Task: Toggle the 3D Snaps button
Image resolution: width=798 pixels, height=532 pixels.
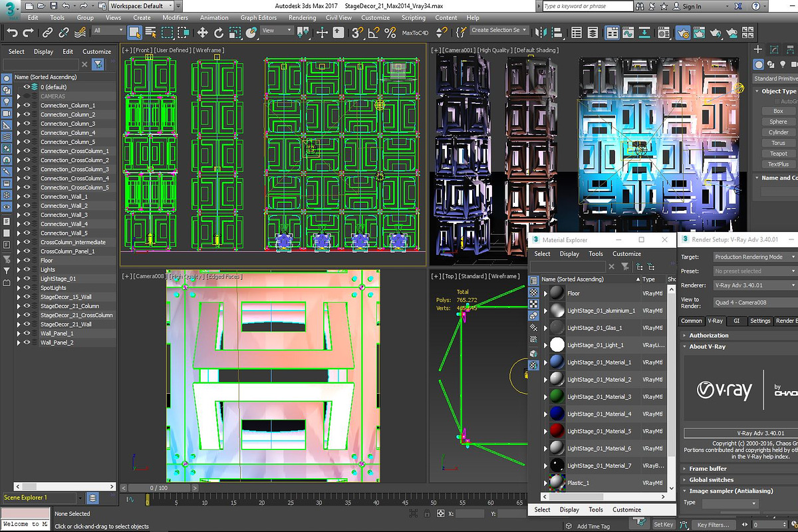Action: click(x=358, y=32)
